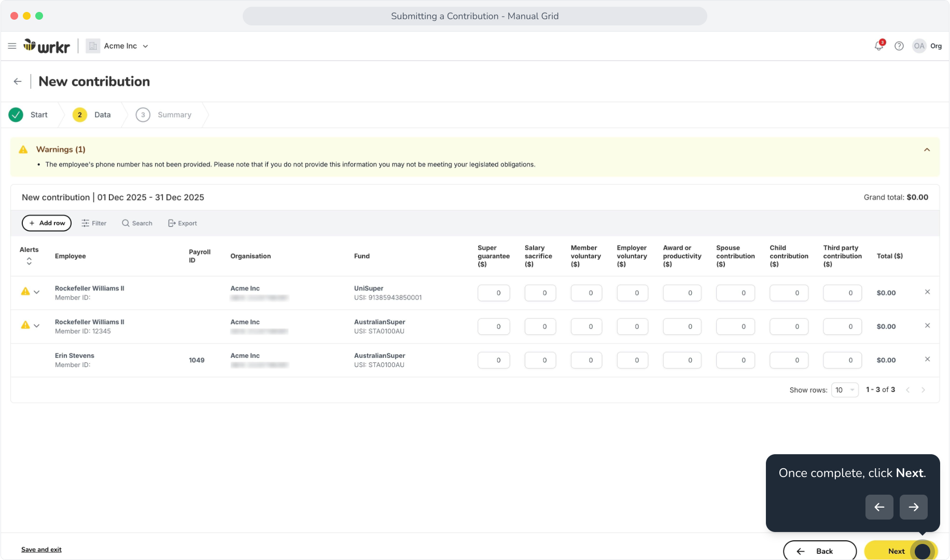Click the Save and exit link
Screen dimensions: 950x560
click(x=41, y=550)
